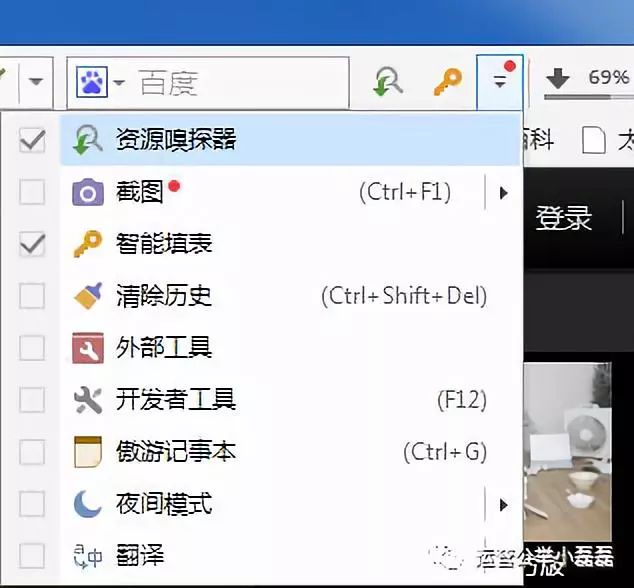Image resolution: width=634 pixels, height=588 pixels.
Task: Click the 登录 link on the page
Action: tap(564, 218)
